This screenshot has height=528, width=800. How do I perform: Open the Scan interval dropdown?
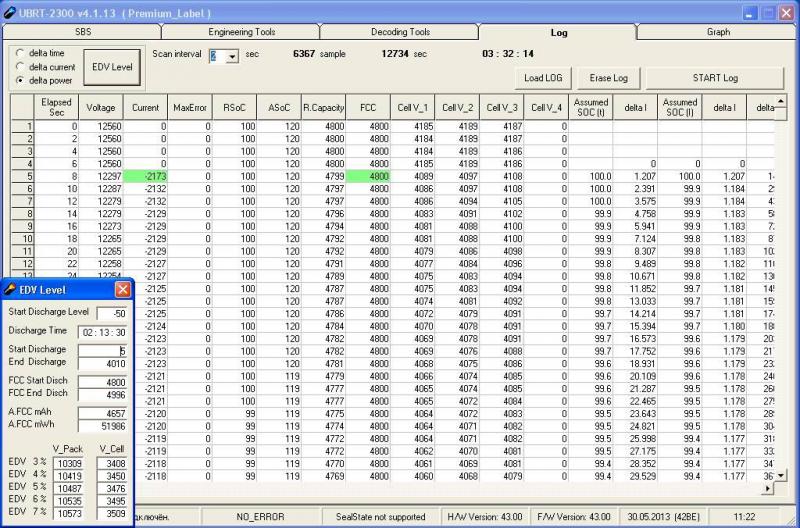point(232,56)
